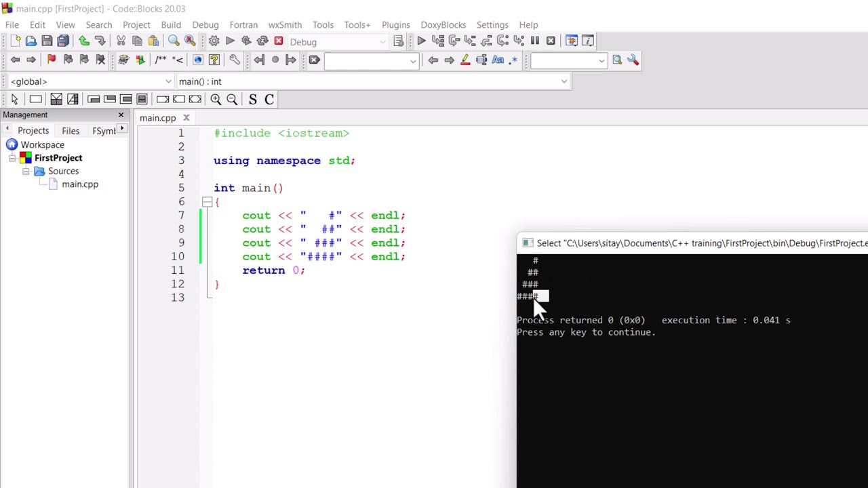The height and width of the screenshot is (488, 868).
Task: Toggle comments with the C icon
Action: click(269, 100)
